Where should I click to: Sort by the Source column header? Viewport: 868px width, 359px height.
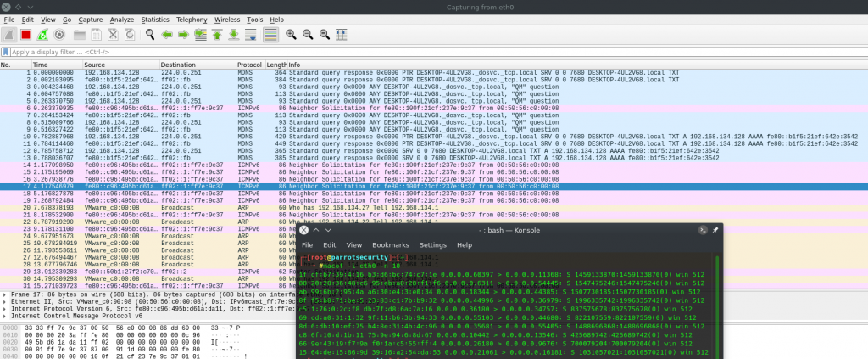121,65
